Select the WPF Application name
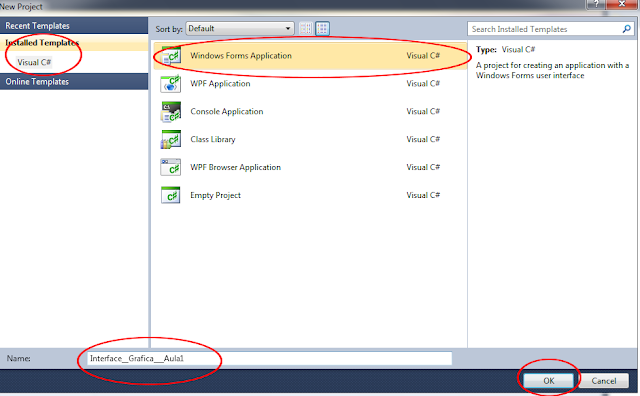The image size is (640, 396). coord(220,84)
